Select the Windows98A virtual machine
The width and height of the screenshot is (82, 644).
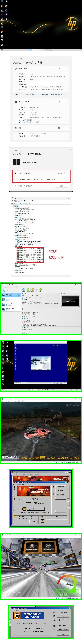point(11,295)
